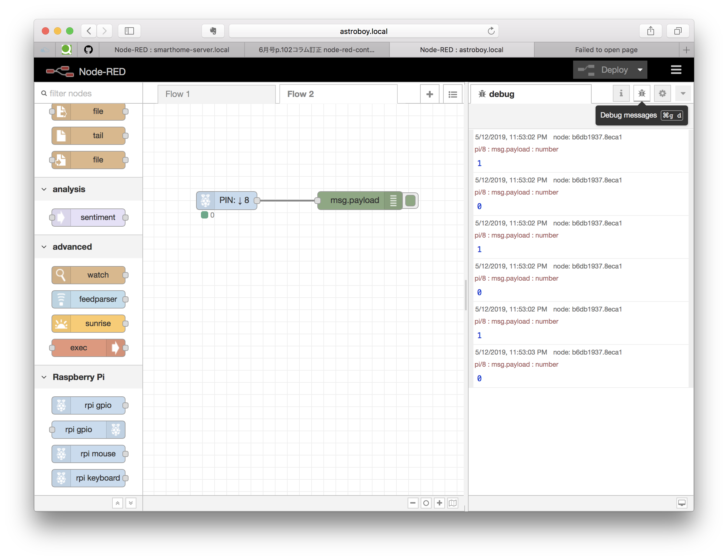728x560 pixels.
Task: Collapse the advanced palette section
Action: point(44,247)
